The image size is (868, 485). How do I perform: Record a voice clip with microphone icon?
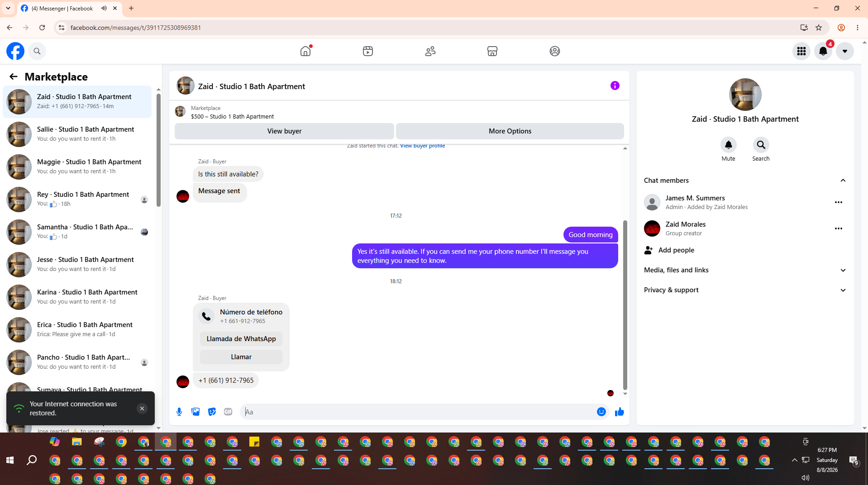coord(179,412)
